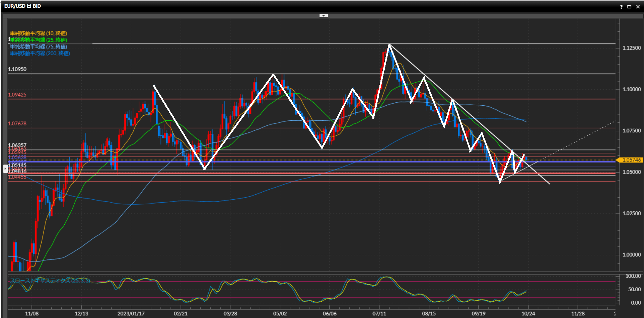The image size is (644, 318).
Task: Click the 1.12500 price axis label
Action: (x=632, y=48)
